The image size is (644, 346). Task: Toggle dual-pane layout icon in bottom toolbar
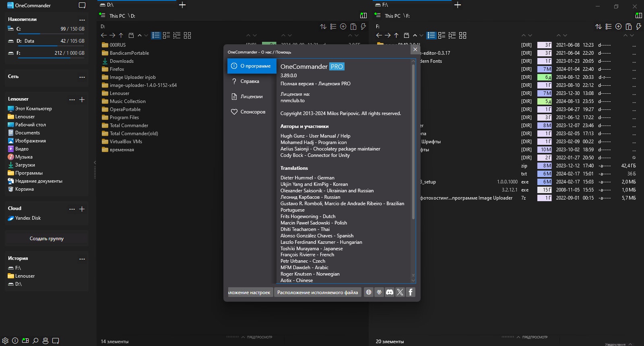[25, 340]
